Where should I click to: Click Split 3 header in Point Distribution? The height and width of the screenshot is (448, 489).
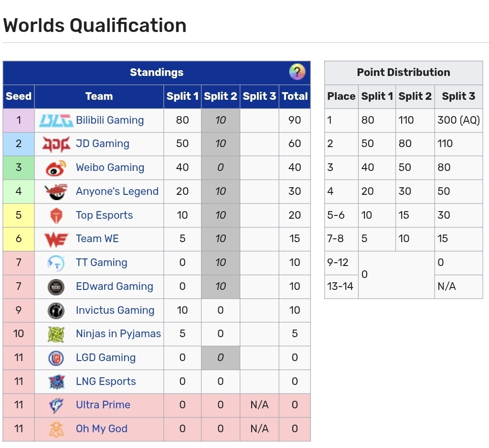tap(458, 96)
